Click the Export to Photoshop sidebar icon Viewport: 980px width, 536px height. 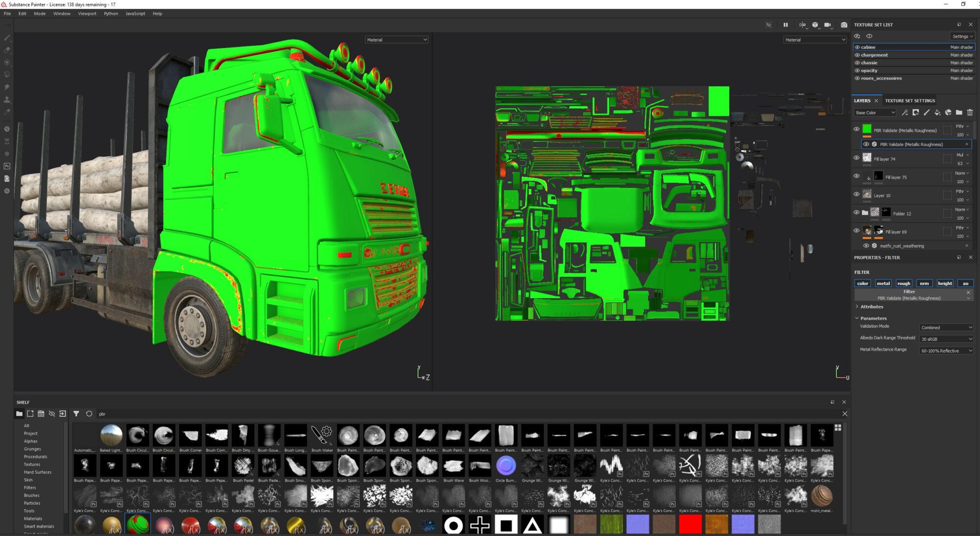(x=7, y=166)
